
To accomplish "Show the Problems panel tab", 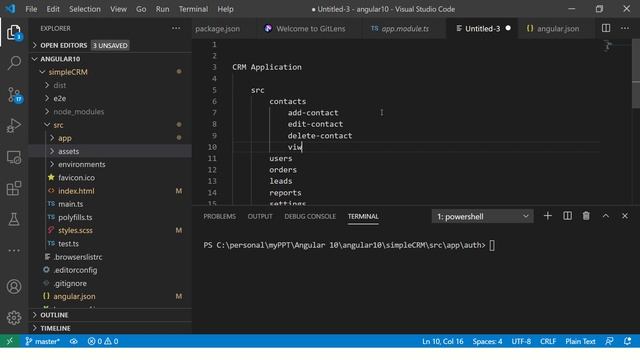I will [220, 216].
